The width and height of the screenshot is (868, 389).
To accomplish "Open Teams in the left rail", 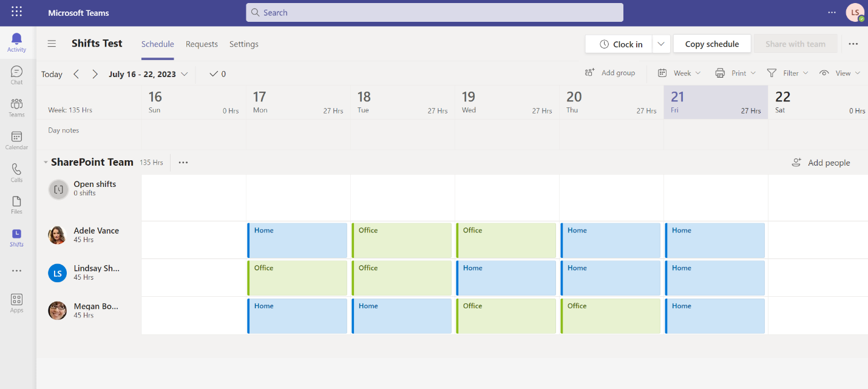I will click(16, 108).
